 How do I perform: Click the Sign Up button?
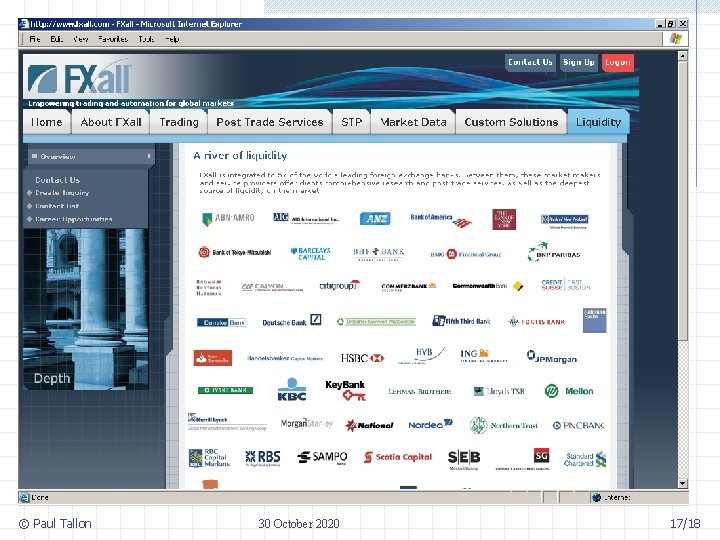point(579,62)
